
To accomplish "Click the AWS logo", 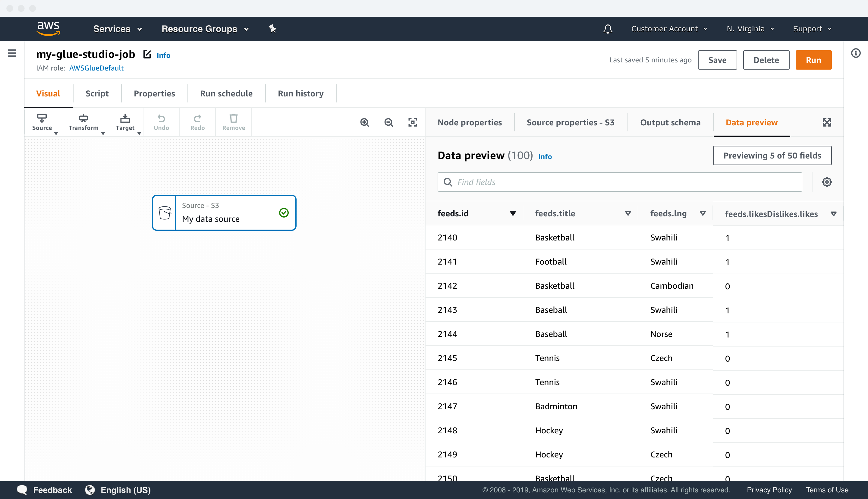I will click(48, 28).
